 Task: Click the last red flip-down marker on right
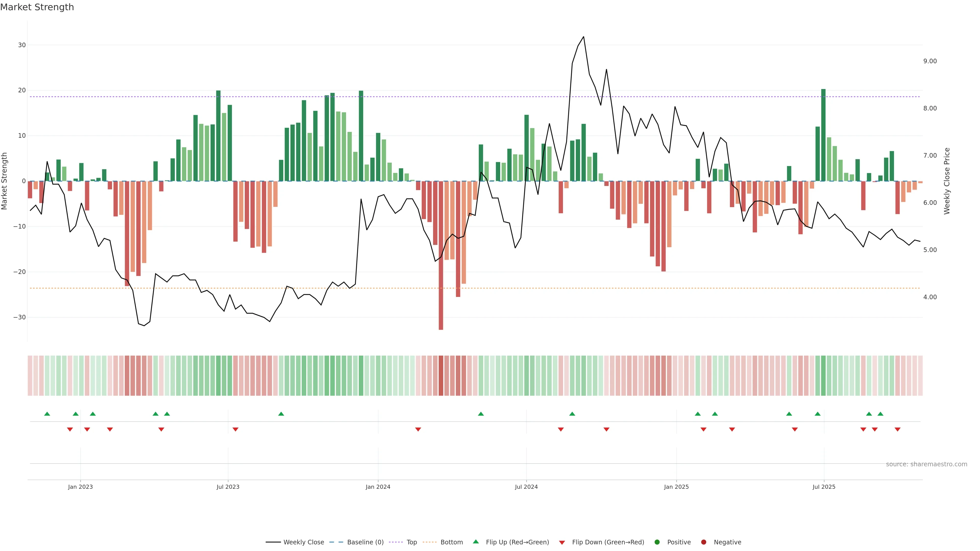click(x=898, y=429)
